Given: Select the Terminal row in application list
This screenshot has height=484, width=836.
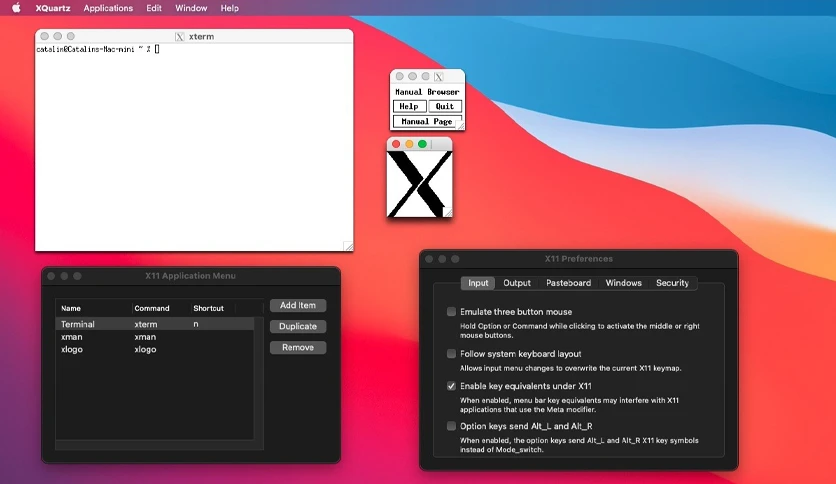Looking at the screenshot, I should point(155,324).
